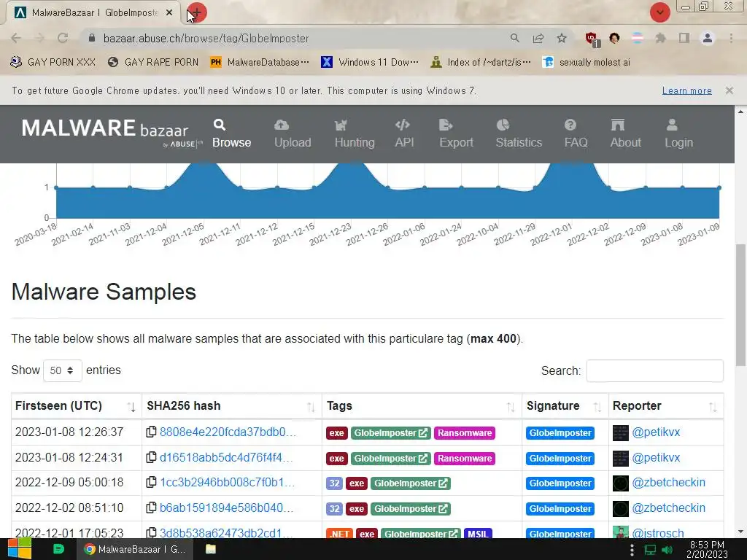Click GlobeImposter signature on 2022-12-02 row
This screenshot has height=560, width=747.
point(560,508)
